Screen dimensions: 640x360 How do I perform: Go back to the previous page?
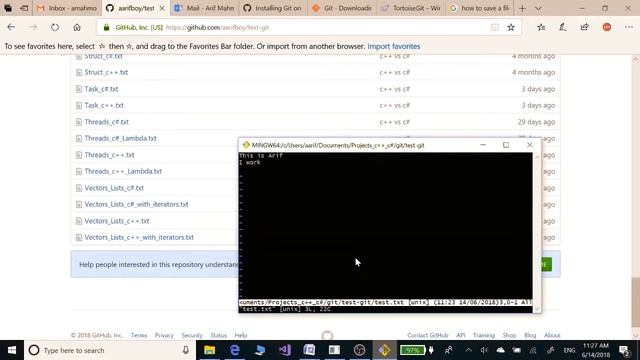pos(11,27)
